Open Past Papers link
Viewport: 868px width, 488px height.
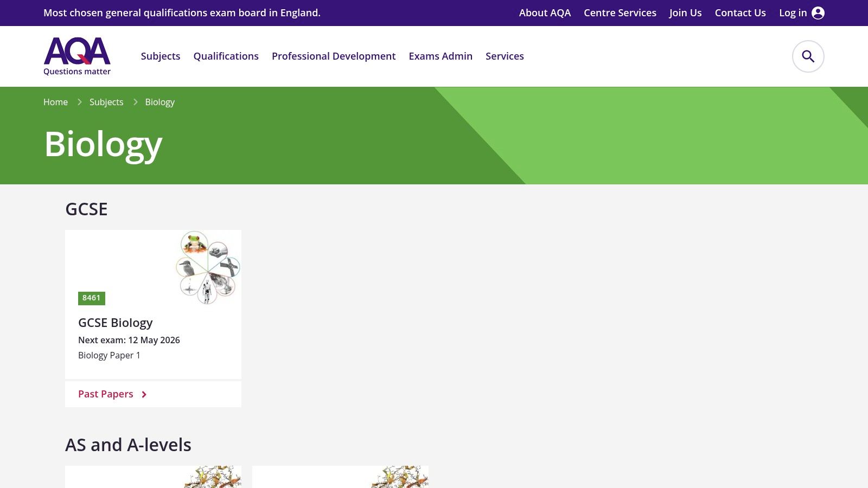click(106, 394)
